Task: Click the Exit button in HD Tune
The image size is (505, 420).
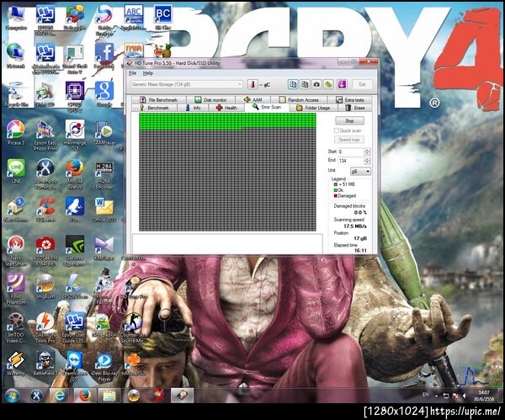Action: 362,84
